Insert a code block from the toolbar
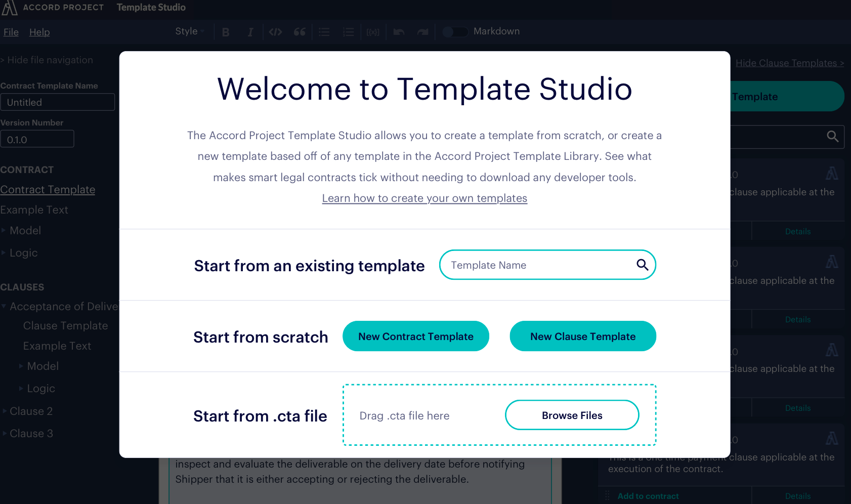 275,31
